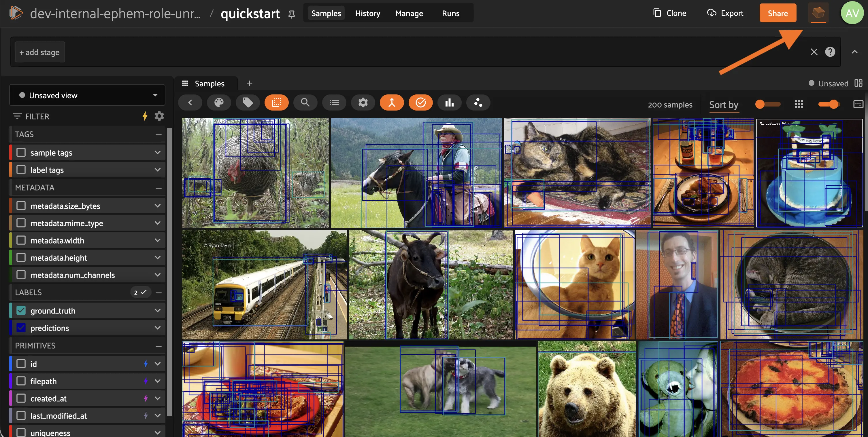The height and width of the screenshot is (437, 868).
Task: Open view bar help icon
Action: click(830, 52)
